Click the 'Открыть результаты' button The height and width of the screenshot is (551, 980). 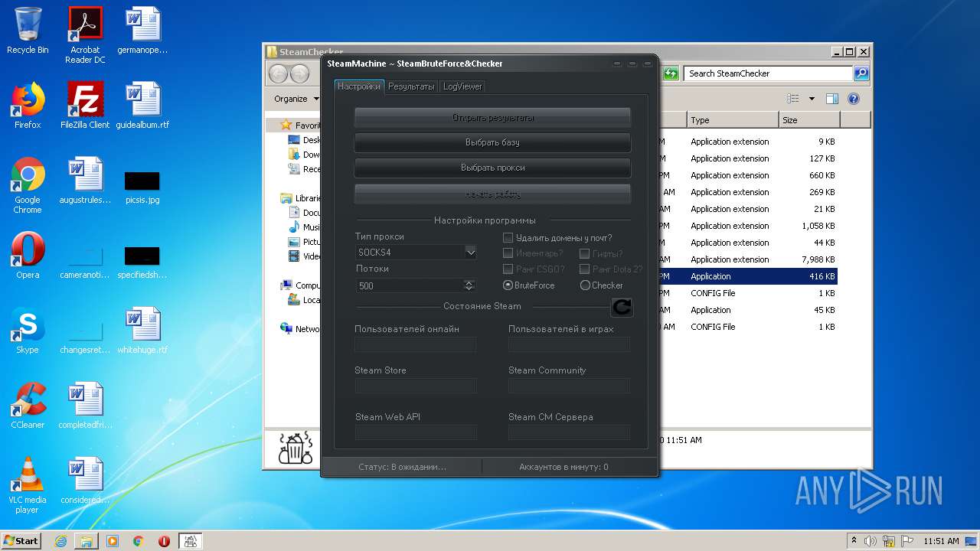pos(492,118)
